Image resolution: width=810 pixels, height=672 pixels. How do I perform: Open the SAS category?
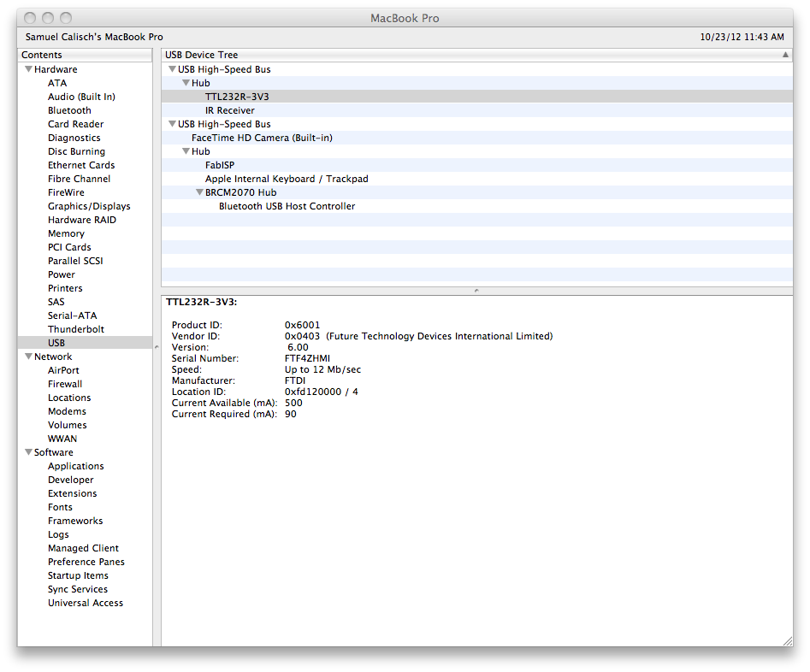[x=56, y=302]
